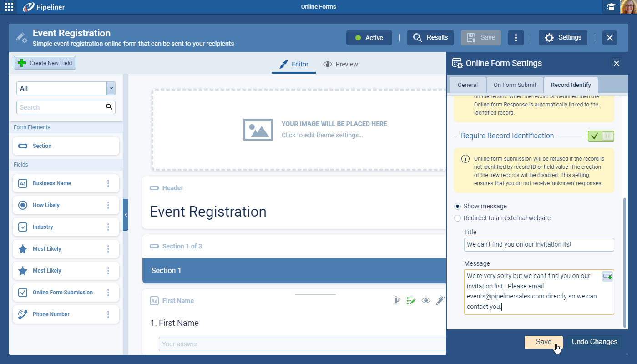Open the All field filter dropdown
Viewport: 637px width, 364px height.
111,88
